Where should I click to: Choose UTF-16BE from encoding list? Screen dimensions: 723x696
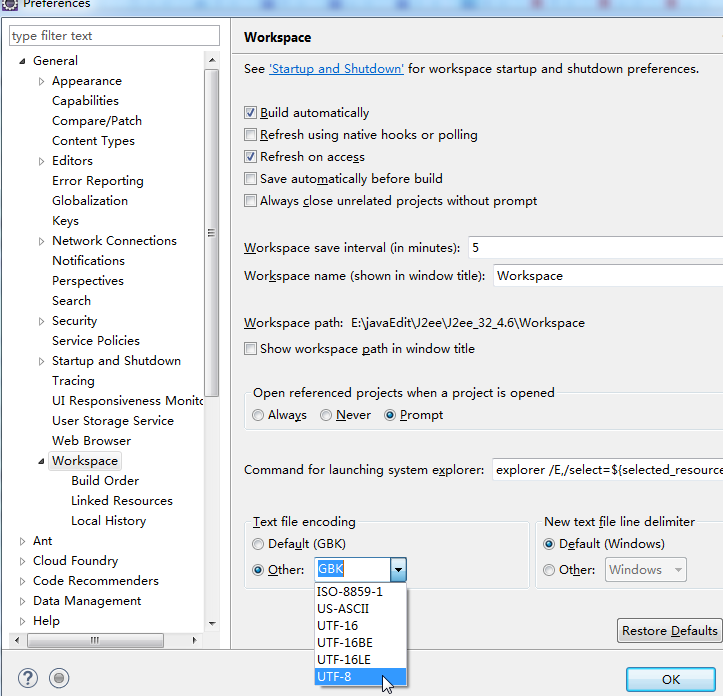tap(361, 642)
